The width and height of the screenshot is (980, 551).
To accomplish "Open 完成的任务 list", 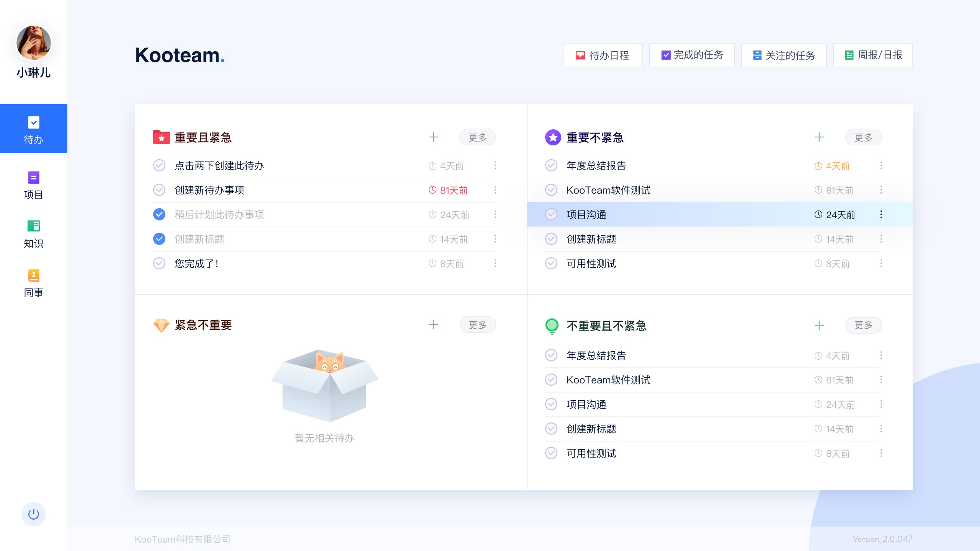I will point(692,55).
